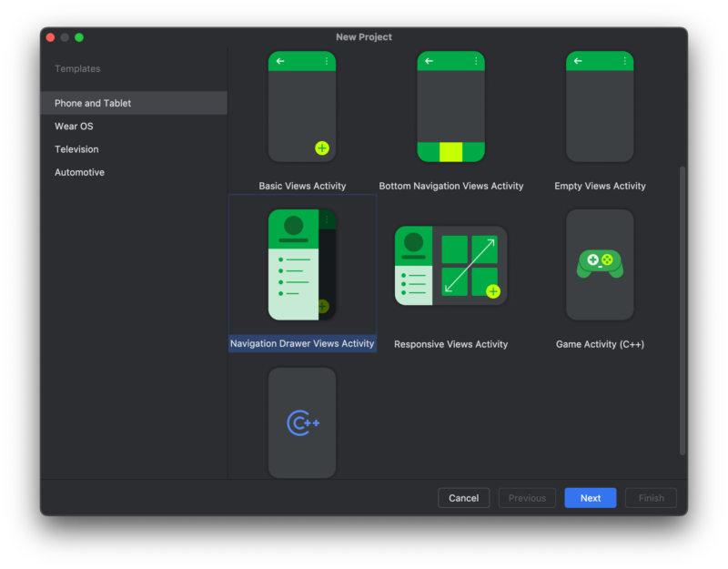This screenshot has width=728, height=569.
Task: Pick the Empty Views Activity template icon
Action: pyautogui.click(x=600, y=107)
